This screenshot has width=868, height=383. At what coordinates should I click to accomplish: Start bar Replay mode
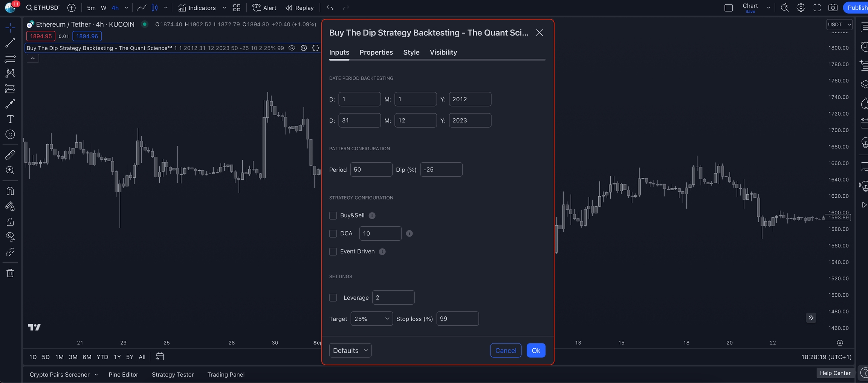[x=300, y=8]
